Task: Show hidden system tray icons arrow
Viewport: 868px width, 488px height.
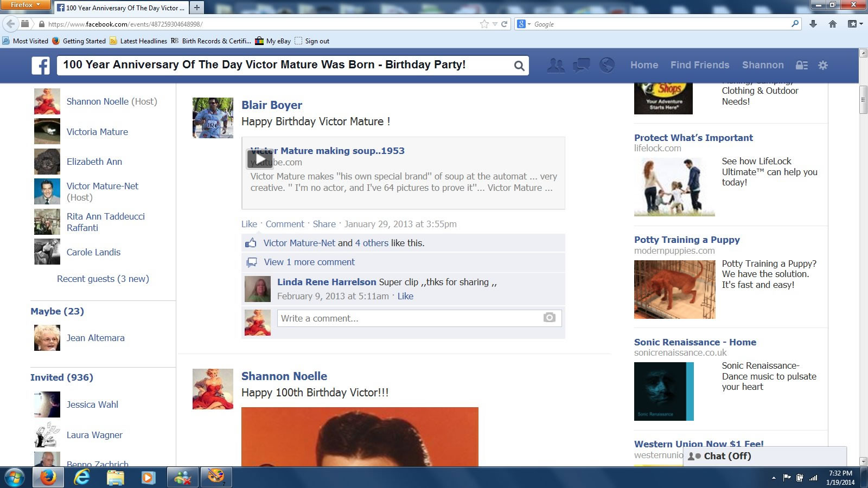Action: click(774, 478)
